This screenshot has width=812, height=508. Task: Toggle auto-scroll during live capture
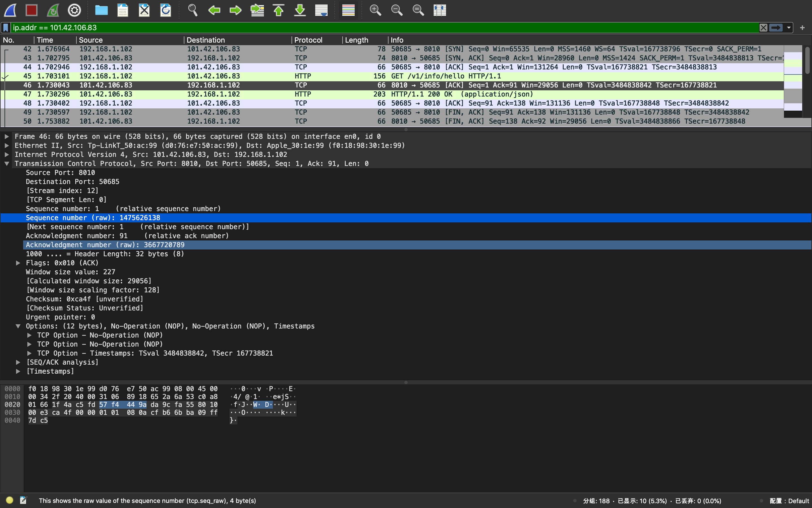point(321,10)
